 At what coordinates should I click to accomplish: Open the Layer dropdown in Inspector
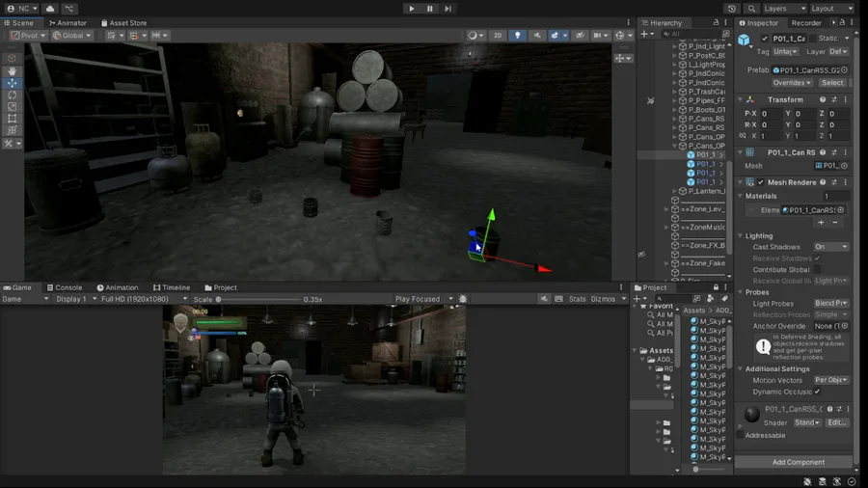coord(838,51)
